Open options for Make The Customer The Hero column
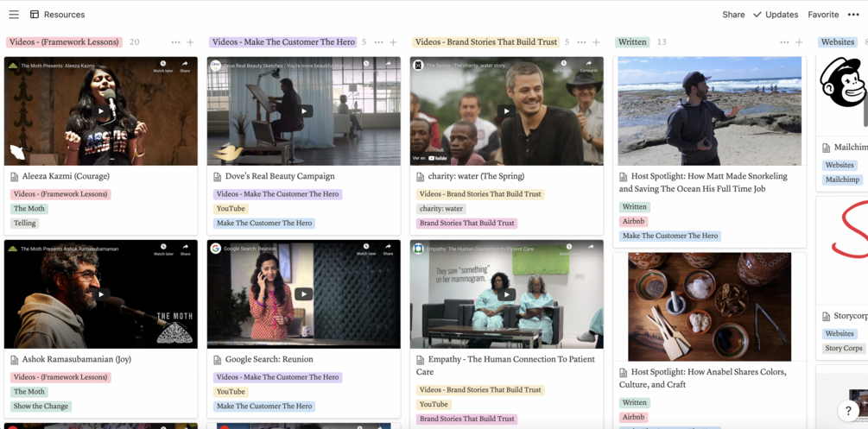This screenshot has width=868, height=429. [378, 42]
